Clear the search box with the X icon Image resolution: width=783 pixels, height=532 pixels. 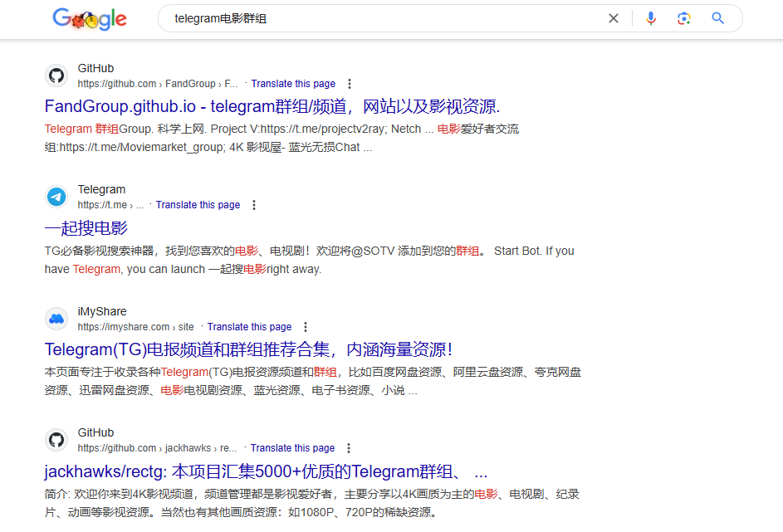tap(614, 18)
